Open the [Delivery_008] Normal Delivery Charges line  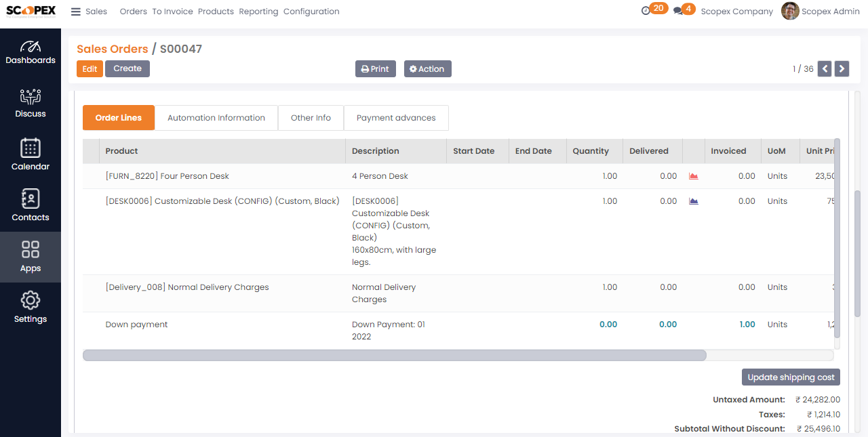click(187, 287)
